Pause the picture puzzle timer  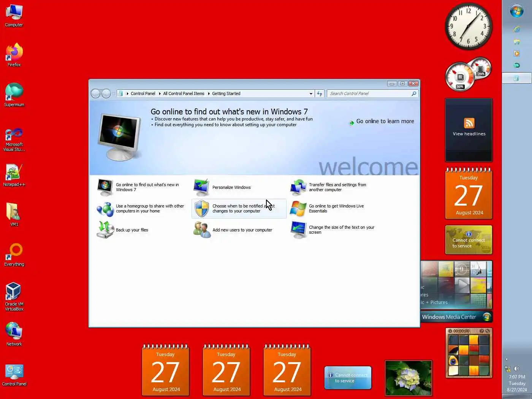[451, 331]
